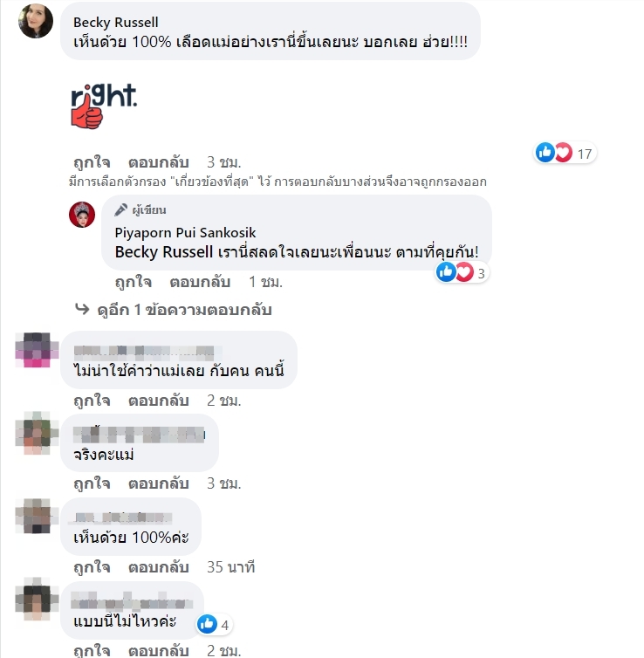Open Becky Russell name link
The width and height of the screenshot is (644, 658).
tap(116, 22)
